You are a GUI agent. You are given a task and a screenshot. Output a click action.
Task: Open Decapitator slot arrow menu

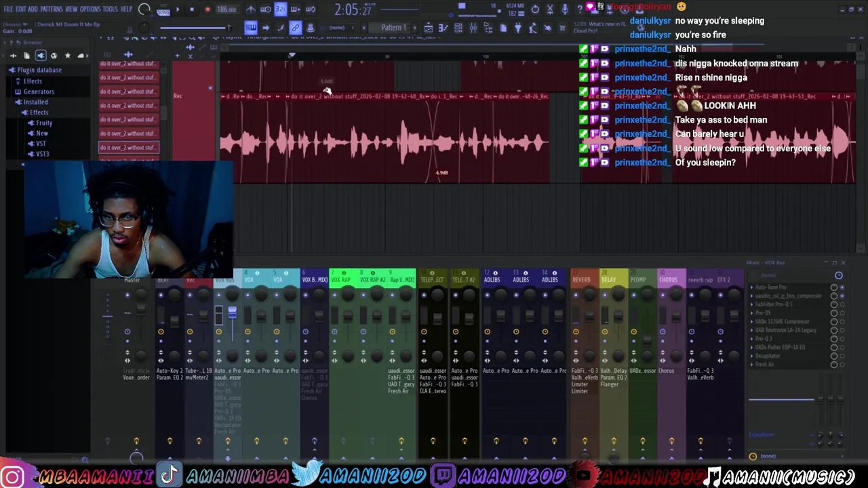tap(752, 356)
